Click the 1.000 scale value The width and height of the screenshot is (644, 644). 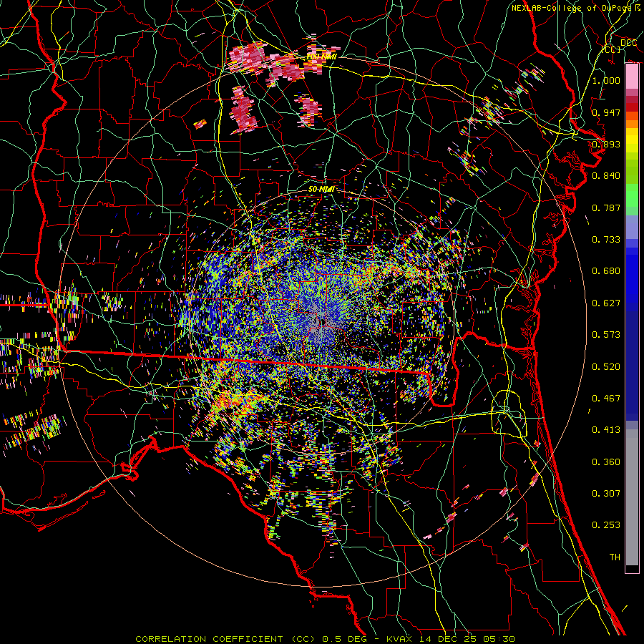(x=606, y=80)
